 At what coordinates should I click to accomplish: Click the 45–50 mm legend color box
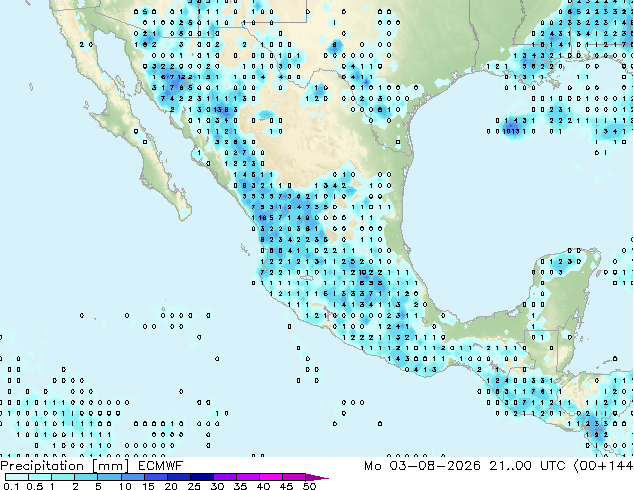[294, 477]
